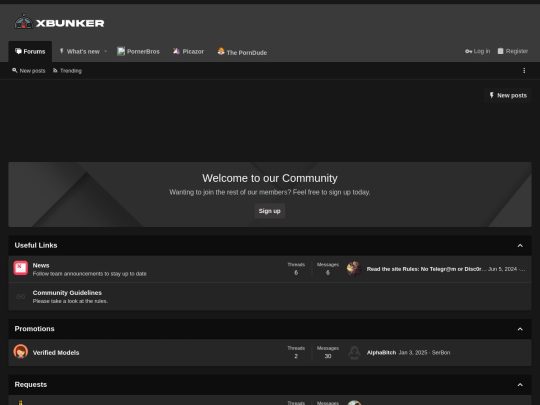
Task: Open Community Guidelines
Action: pos(67,292)
